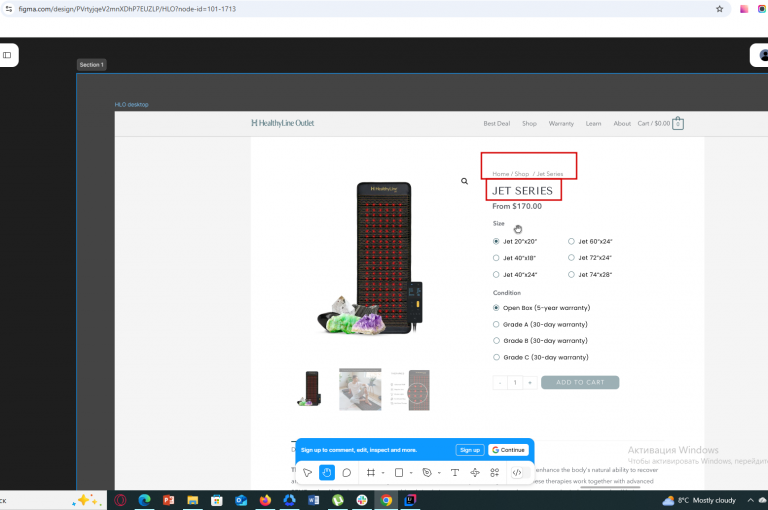The width and height of the screenshot is (768, 510).
Task: Open the Warranty nav item
Action: coord(561,123)
